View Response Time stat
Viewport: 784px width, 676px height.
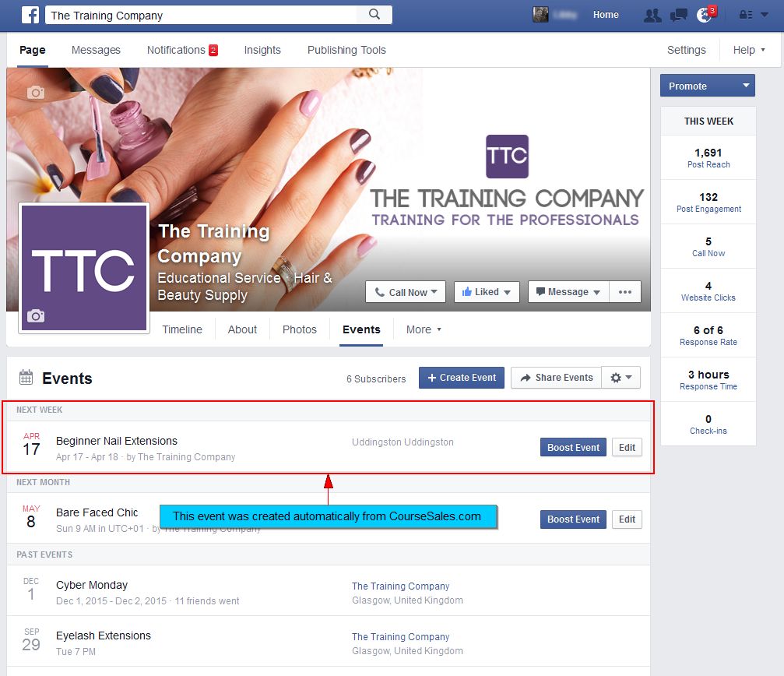click(x=708, y=380)
